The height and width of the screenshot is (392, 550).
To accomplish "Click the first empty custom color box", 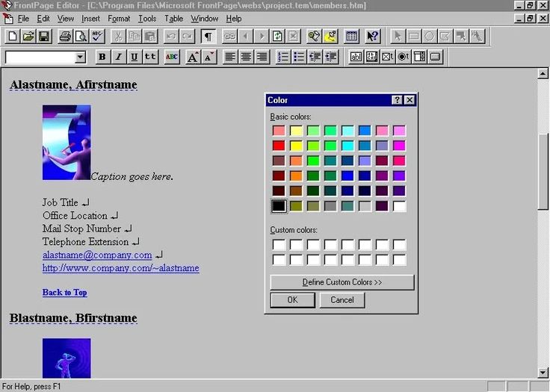I will click(278, 245).
